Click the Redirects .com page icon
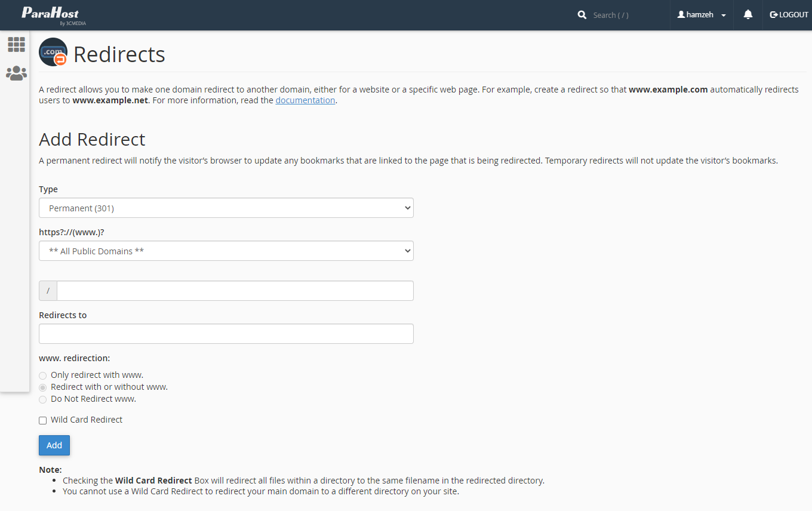 53,53
